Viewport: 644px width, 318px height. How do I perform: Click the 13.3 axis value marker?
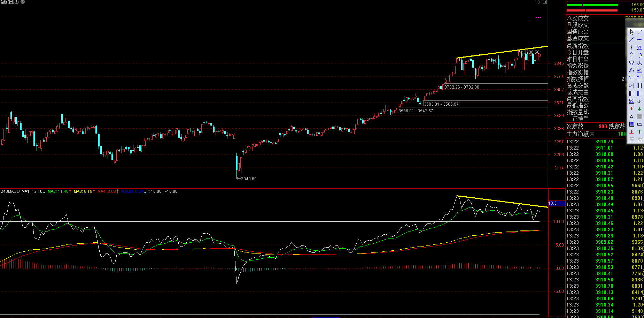(557, 203)
